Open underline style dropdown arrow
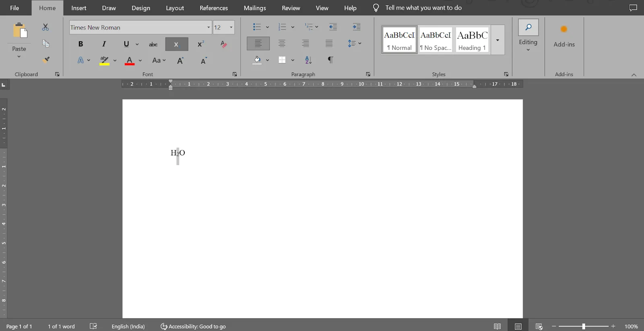644x331 pixels. pyautogui.click(x=137, y=44)
